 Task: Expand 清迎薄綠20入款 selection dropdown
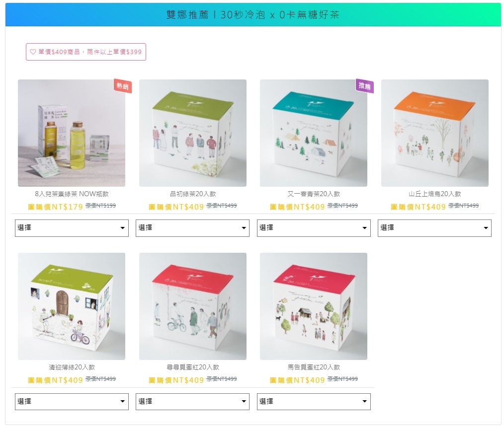[72, 402]
